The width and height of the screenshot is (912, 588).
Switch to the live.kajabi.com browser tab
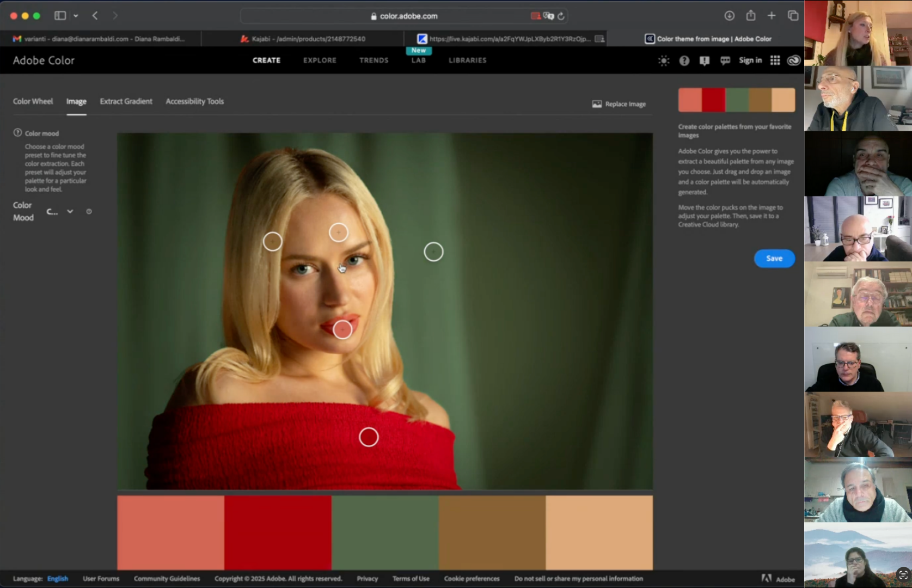(505, 39)
